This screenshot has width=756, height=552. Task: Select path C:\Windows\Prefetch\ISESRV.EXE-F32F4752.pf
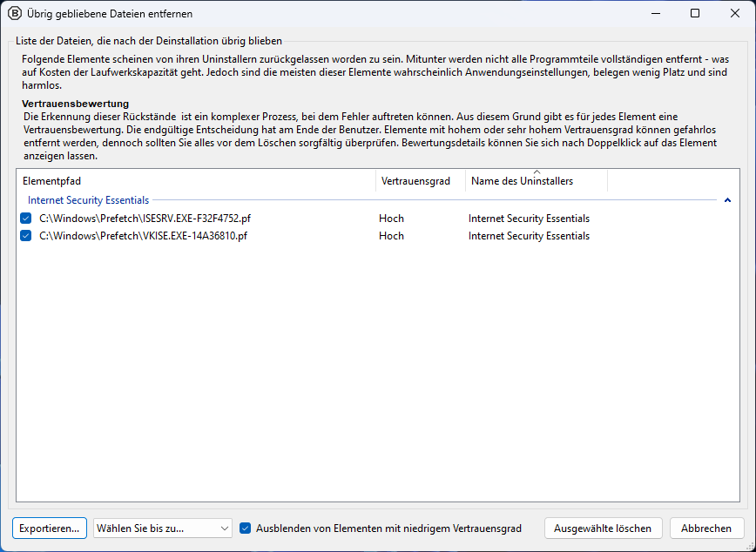click(x=145, y=219)
